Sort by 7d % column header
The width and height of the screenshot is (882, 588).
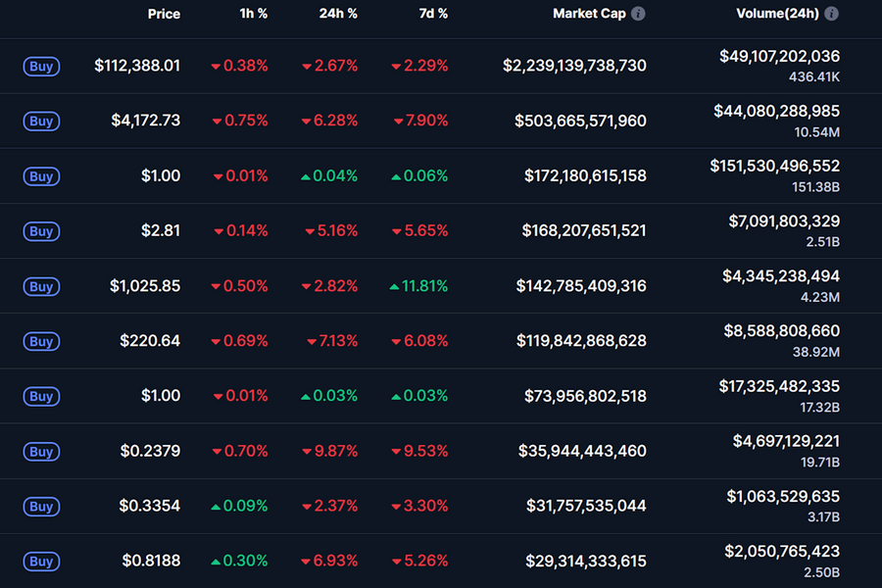coord(433,14)
